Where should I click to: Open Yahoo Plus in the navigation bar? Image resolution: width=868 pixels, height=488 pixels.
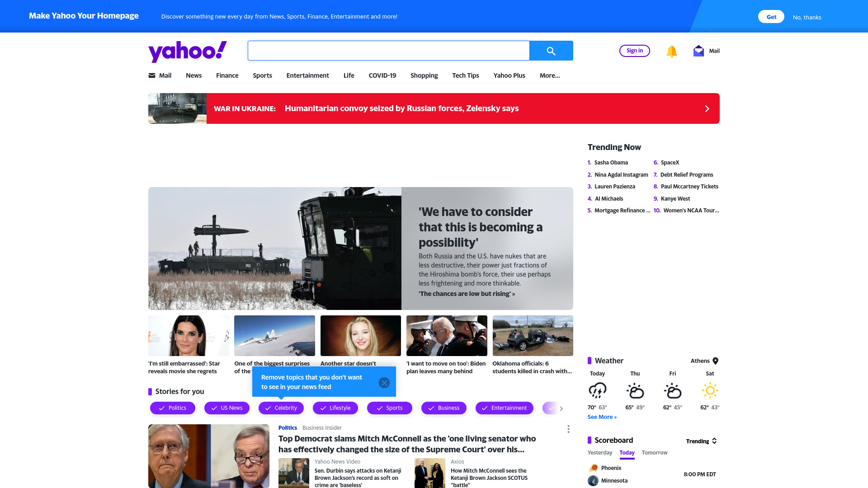pyautogui.click(x=509, y=75)
